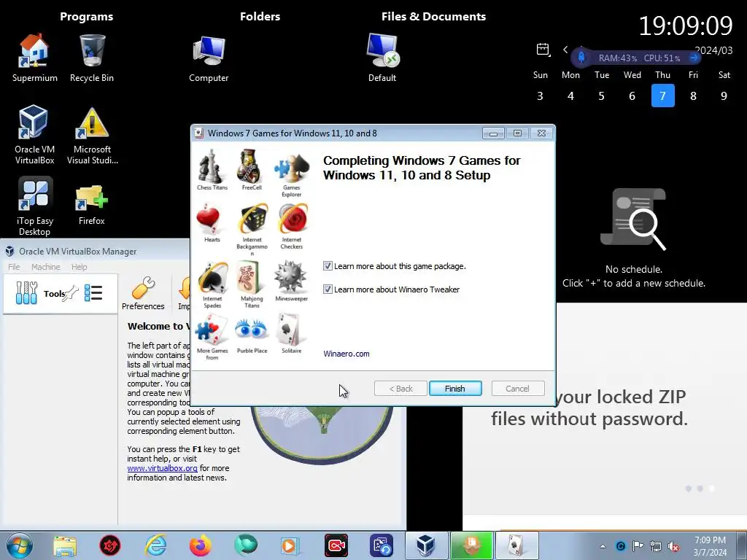Select Oracle VM VirtualBox desktop shortcut
The height and width of the screenshot is (560, 747).
[34, 135]
